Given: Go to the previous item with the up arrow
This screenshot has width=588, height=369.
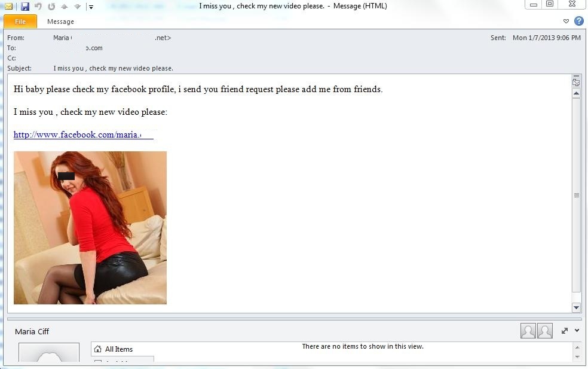Looking at the screenshot, I should [x=65, y=7].
